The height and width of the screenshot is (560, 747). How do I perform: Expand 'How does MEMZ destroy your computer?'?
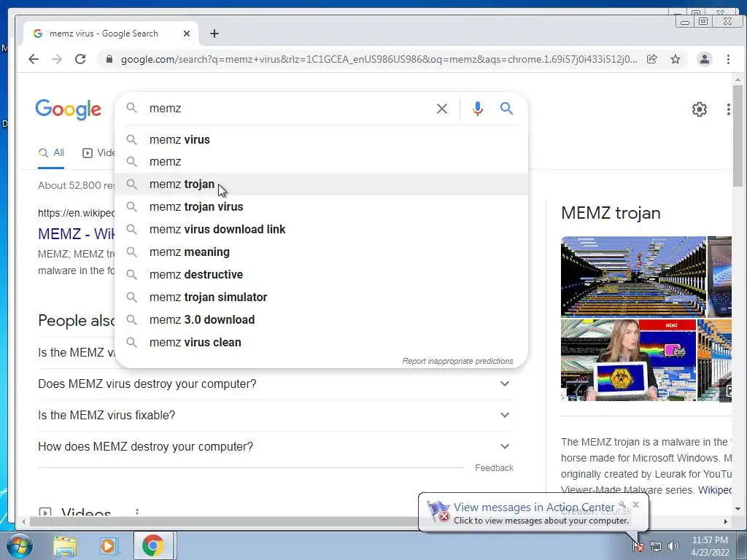(275, 447)
